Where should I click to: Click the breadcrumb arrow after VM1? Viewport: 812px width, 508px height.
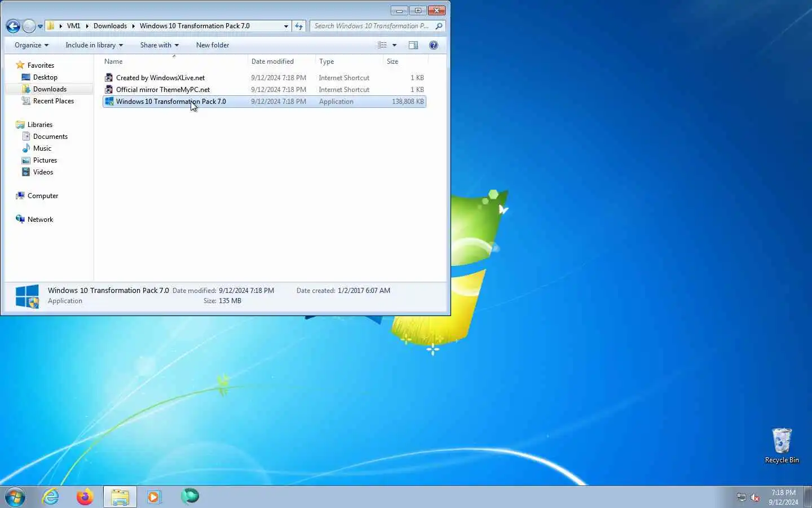click(87, 26)
